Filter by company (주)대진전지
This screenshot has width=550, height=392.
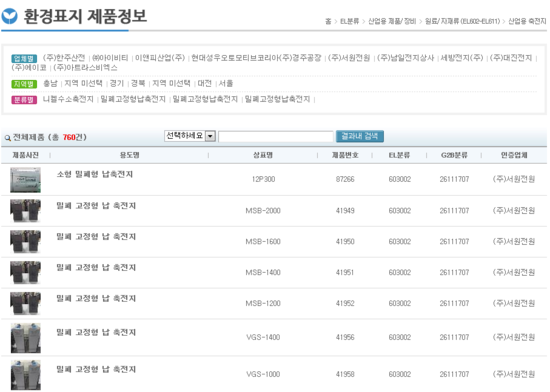(511, 58)
